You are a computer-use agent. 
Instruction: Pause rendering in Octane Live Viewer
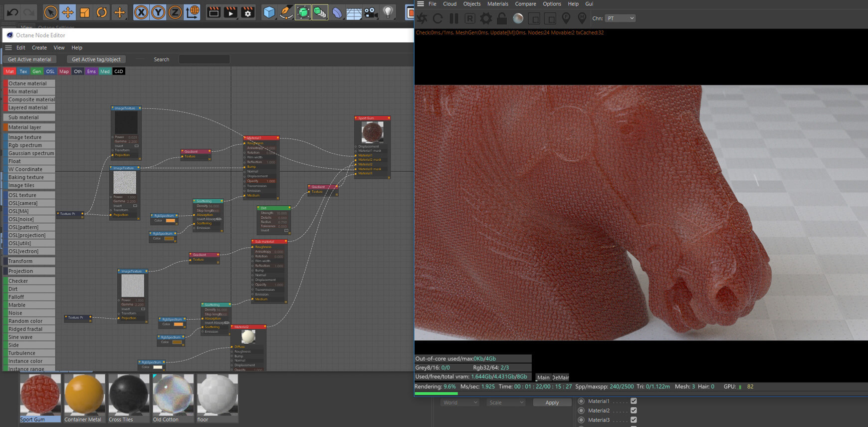[x=453, y=18]
